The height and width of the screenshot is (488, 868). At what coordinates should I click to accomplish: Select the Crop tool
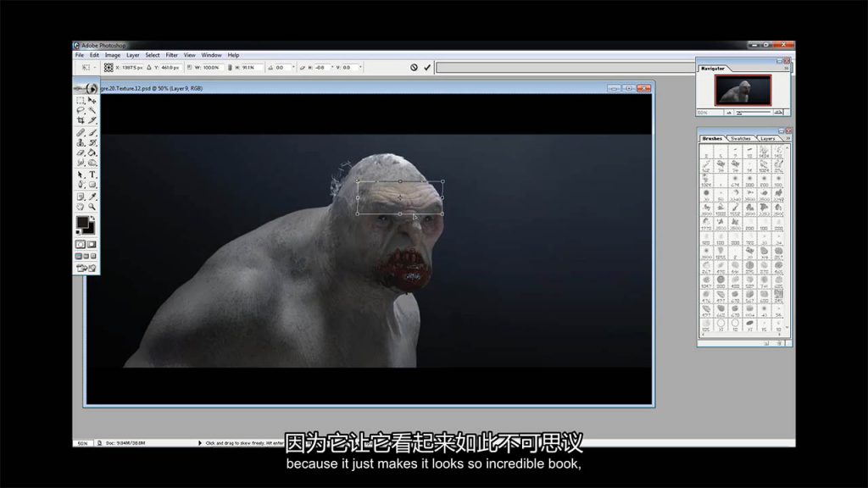[81, 120]
